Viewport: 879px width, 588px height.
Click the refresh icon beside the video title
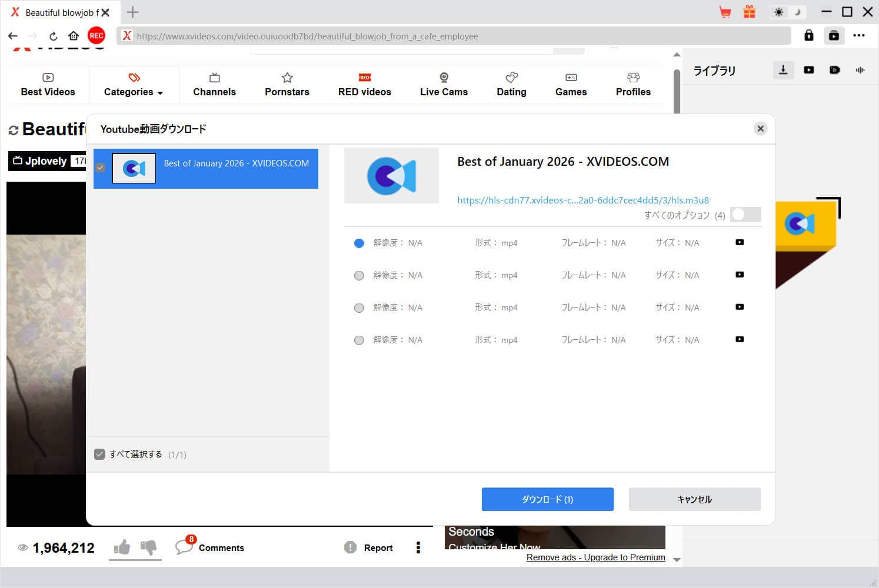tap(14, 130)
